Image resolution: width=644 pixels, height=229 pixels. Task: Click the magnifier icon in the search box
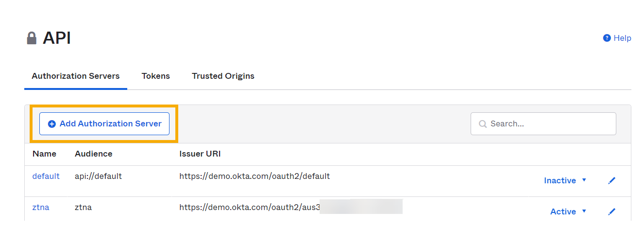[483, 124]
